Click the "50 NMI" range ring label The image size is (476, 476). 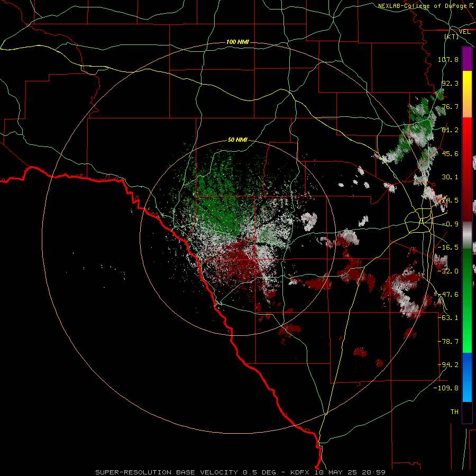(237, 140)
